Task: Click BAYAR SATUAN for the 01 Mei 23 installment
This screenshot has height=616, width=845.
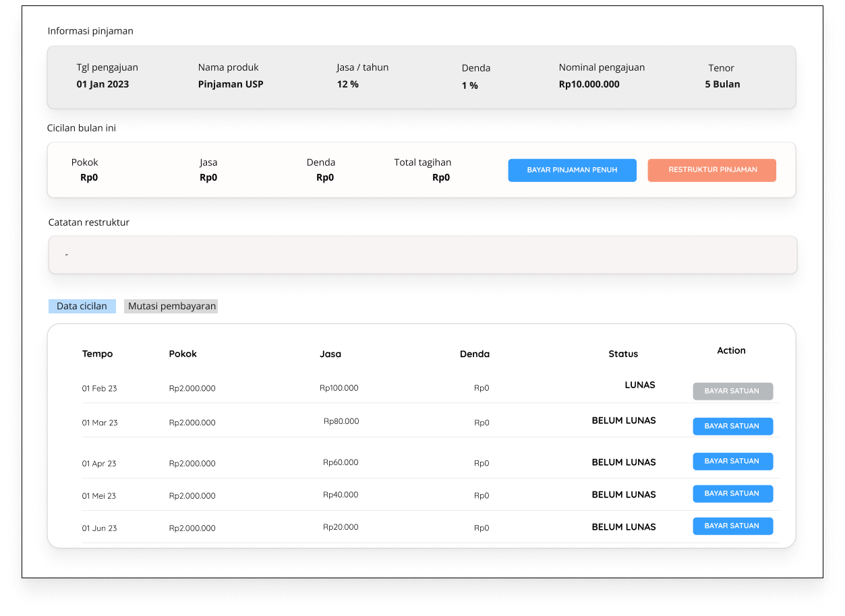Action: [732, 493]
